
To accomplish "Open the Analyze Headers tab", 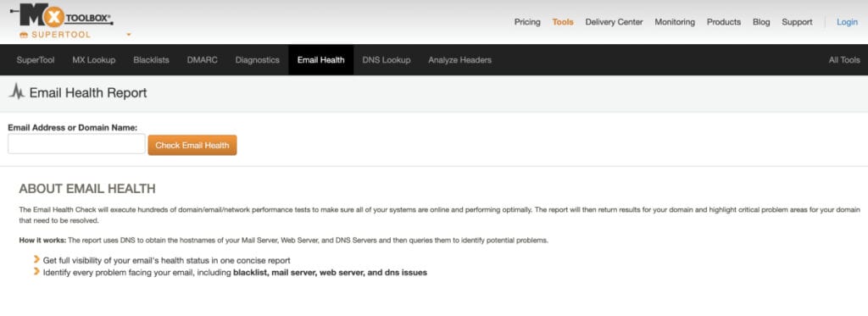I will [x=460, y=60].
